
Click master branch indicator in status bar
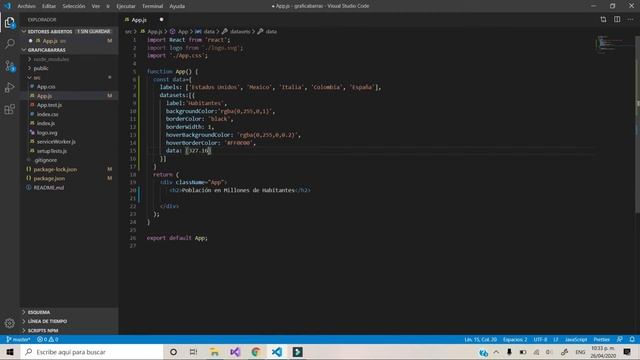[x=18, y=339]
